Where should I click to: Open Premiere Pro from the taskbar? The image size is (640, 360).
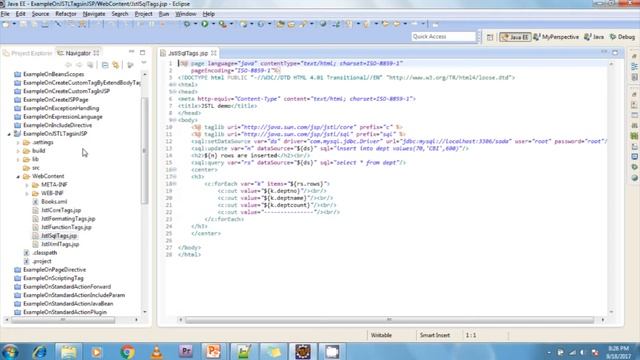pyautogui.click(x=186, y=351)
